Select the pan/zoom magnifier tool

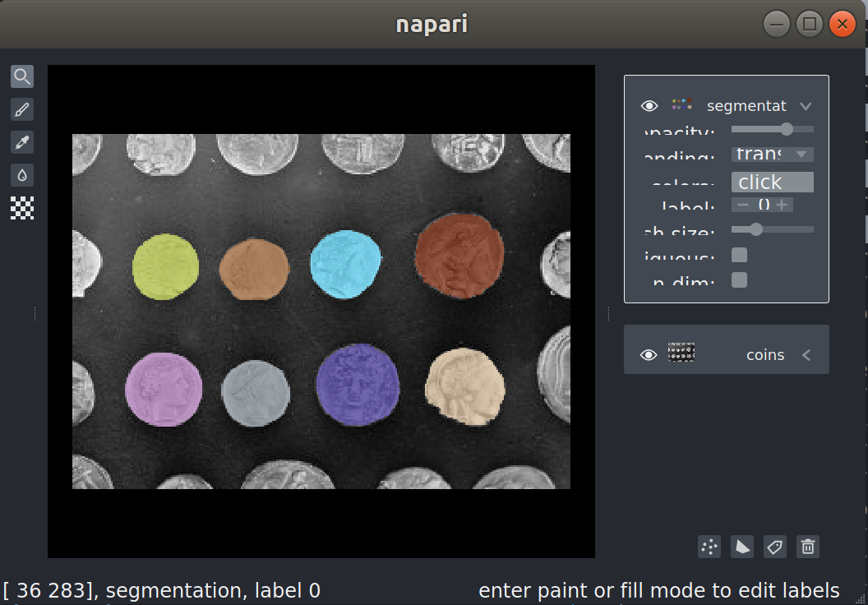click(22, 76)
